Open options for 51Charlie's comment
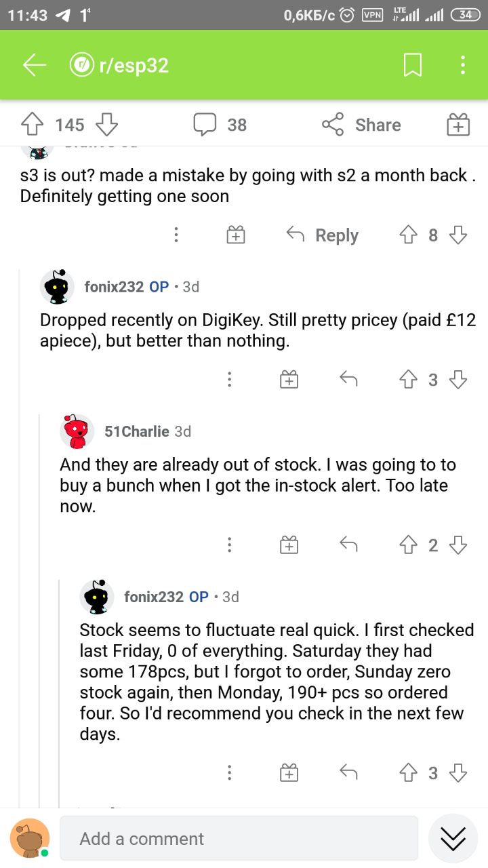The height and width of the screenshot is (868, 488). coord(230,545)
